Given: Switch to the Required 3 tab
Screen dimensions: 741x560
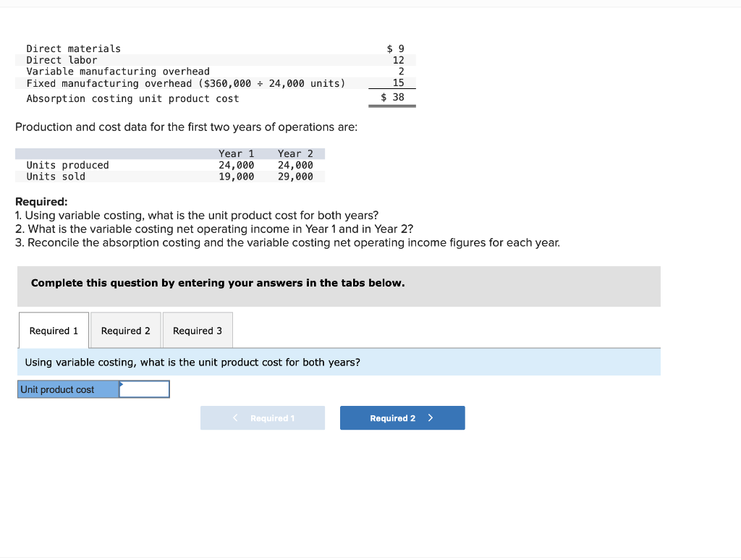Looking at the screenshot, I should tap(198, 330).
